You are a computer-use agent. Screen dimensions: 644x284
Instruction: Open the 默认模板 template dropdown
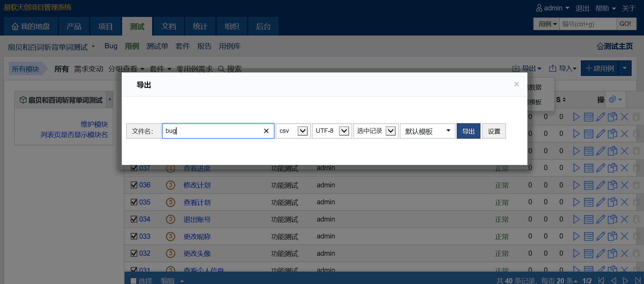coord(428,131)
